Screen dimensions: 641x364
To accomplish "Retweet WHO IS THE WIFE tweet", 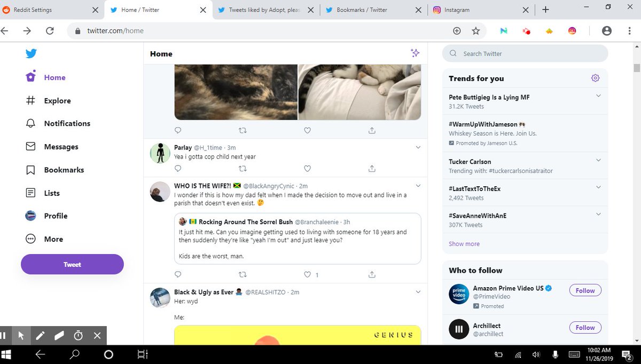I will click(x=243, y=274).
